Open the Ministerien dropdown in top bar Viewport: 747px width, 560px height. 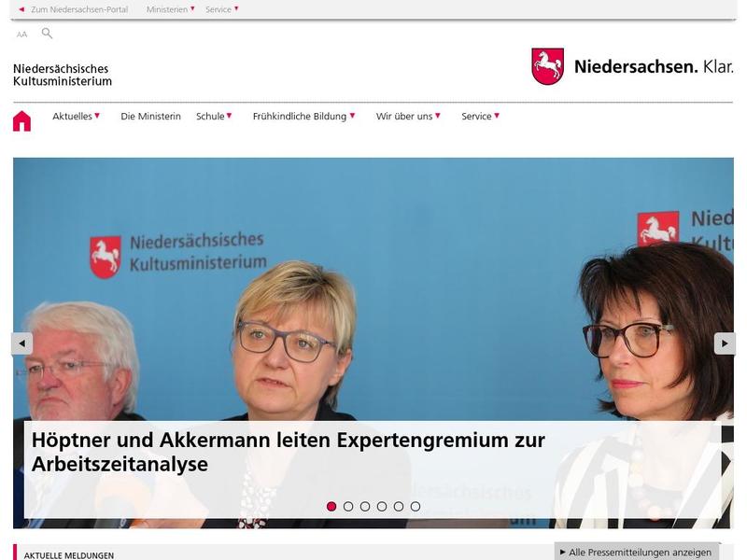[x=171, y=9]
